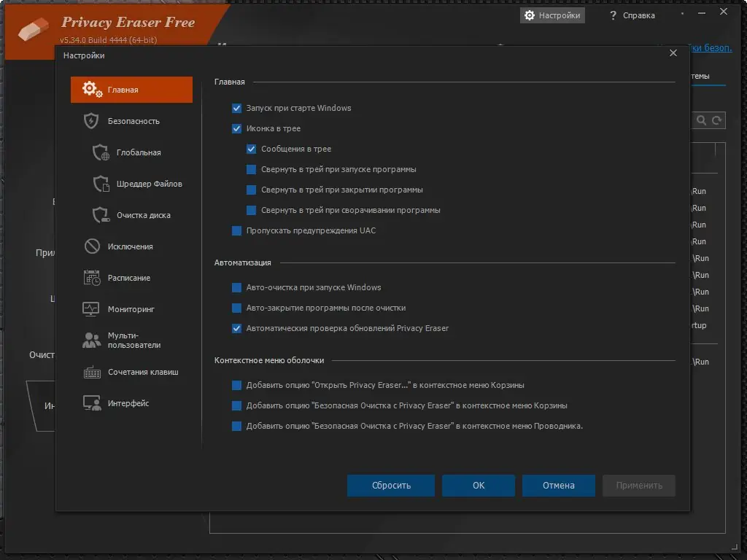This screenshot has width=747, height=560.
Task: Click the Отмена button
Action: [558, 485]
